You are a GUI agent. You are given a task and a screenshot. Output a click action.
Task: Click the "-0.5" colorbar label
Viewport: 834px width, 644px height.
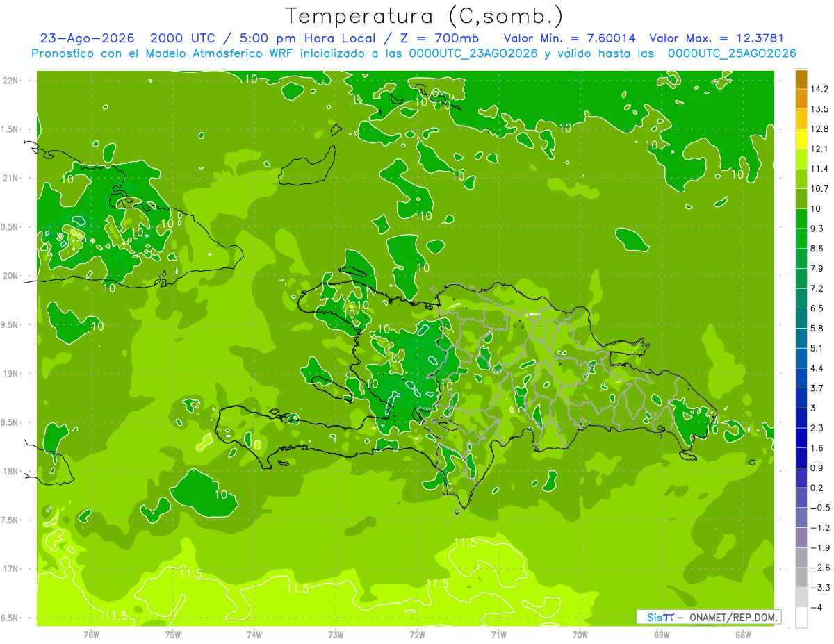click(819, 508)
